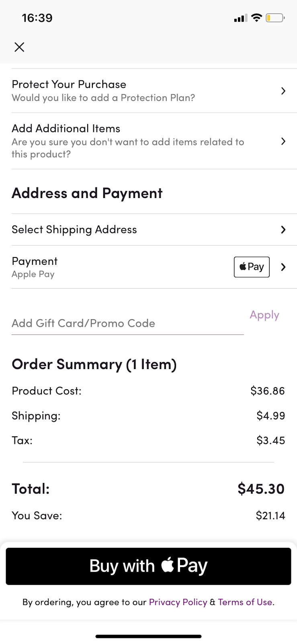Screen dimensions: 297x644
Task: Tap the battery indicator icon
Action: click(x=275, y=18)
